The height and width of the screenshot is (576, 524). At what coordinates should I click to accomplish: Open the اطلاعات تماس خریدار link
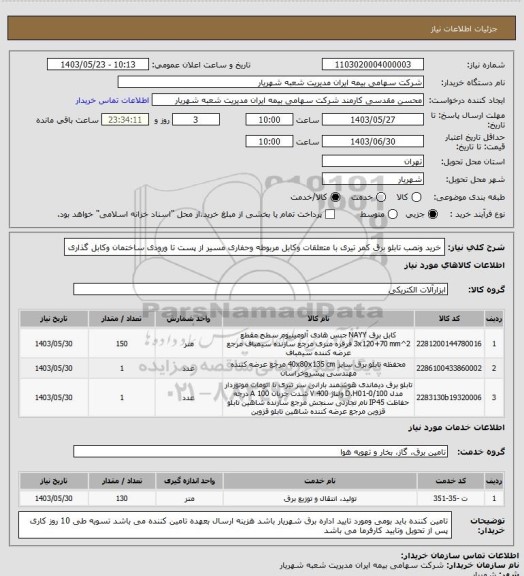[112, 100]
